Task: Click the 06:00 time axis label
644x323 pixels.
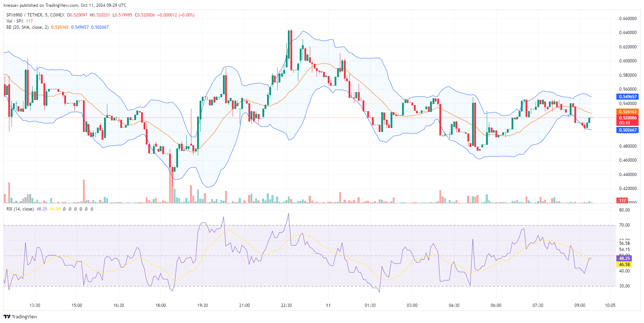Action: (x=496, y=305)
